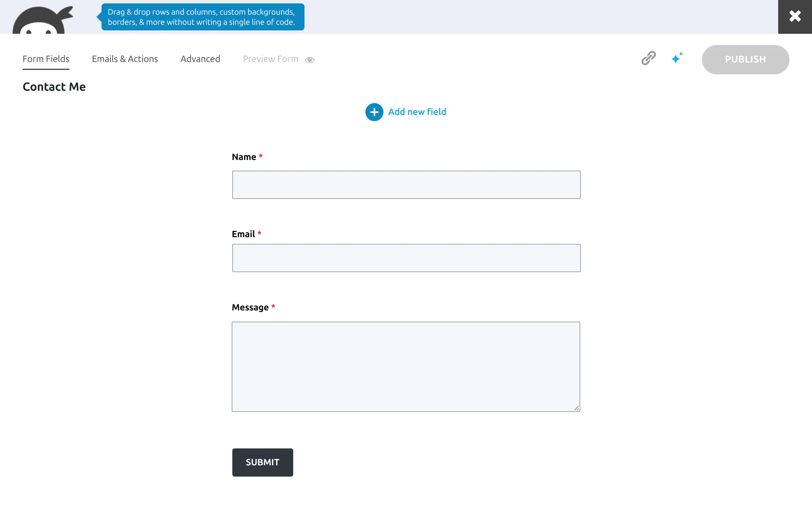Click the Name text input
Image resolution: width=812 pixels, height=507 pixels.
click(x=406, y=185)
